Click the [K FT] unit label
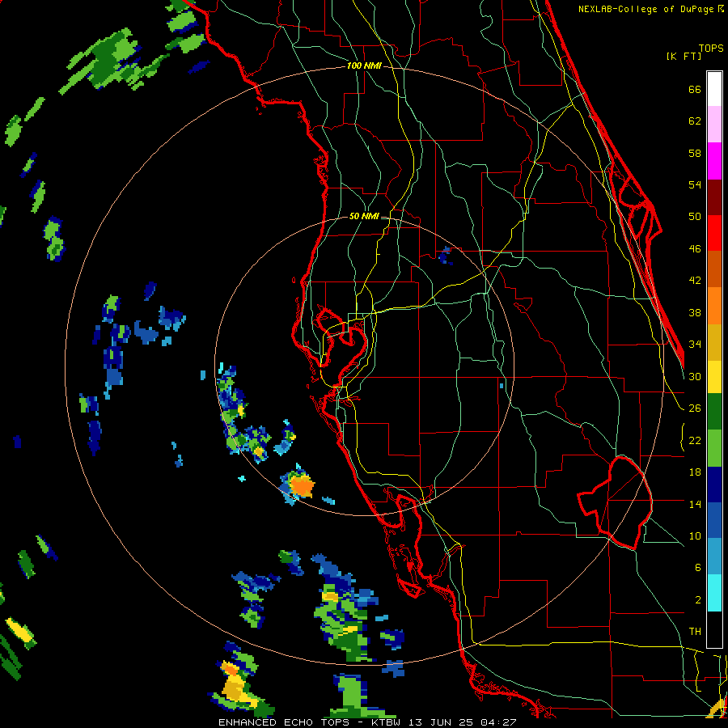The height and width of the screenshot is (728, 728). 684,56
